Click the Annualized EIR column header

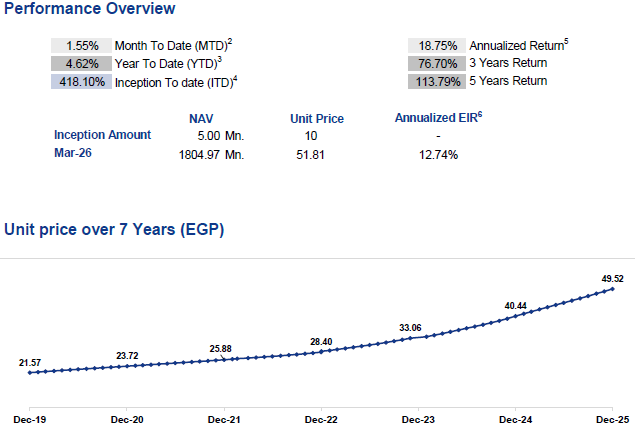pos(439,117)
